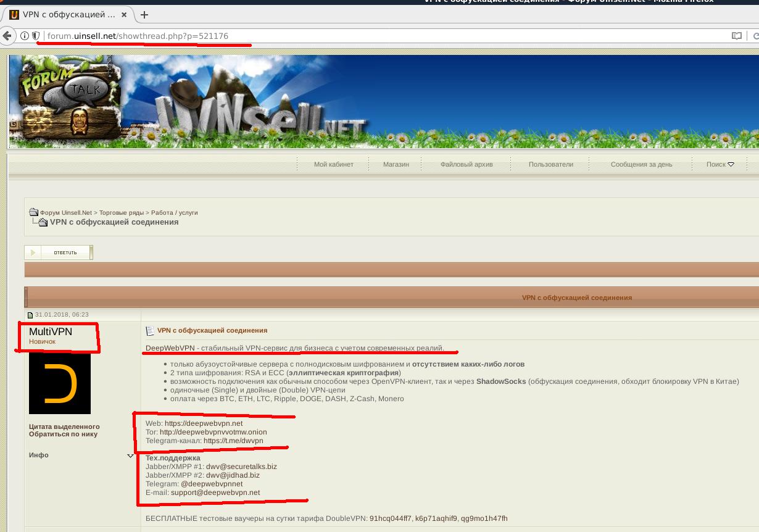
Task: Click Jabber address dwv@jidhad.biz
Action: (233, 475)
